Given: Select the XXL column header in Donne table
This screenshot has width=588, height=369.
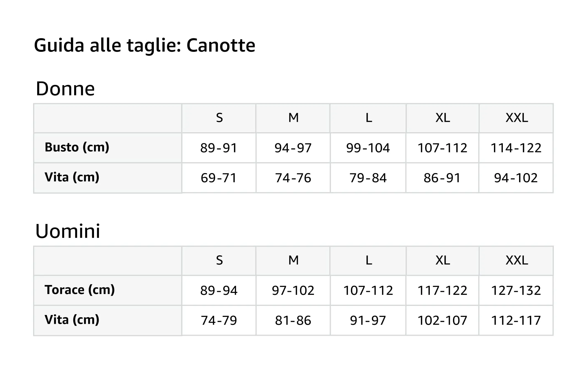Looking at the screenshot, I should point(517,118).
